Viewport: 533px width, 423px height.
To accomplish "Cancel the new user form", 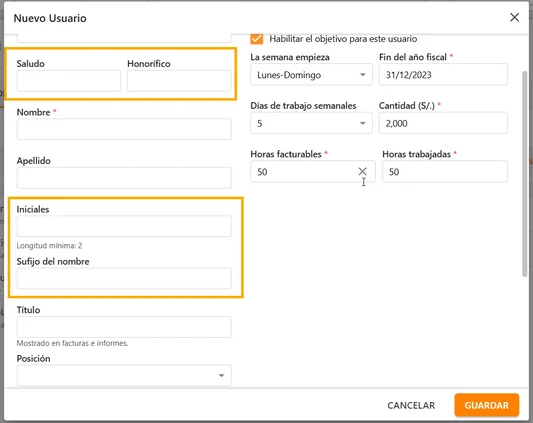I will [x=411, y=405].
